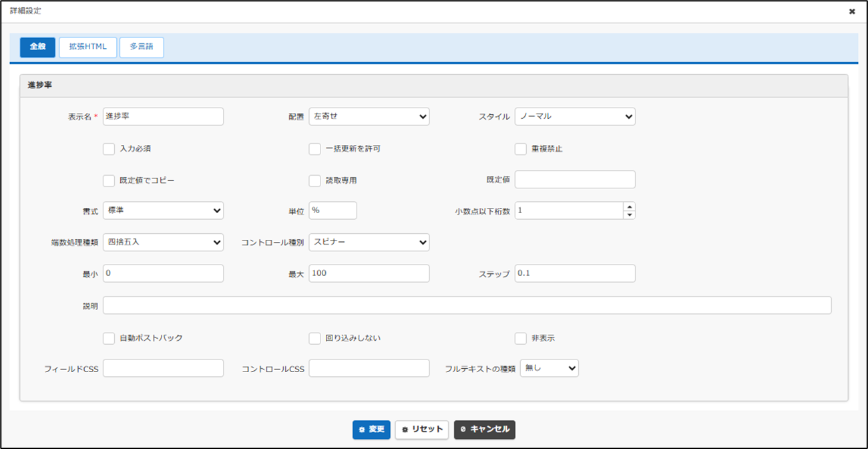Click the ステップ input field showing 0.1
868x449 pixels.
574,274
